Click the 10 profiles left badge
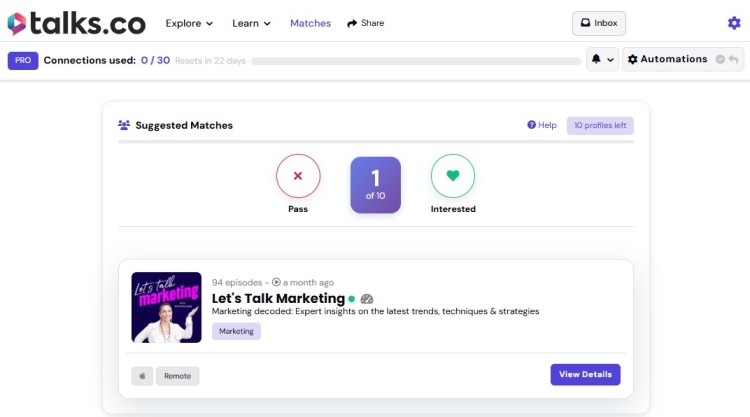750x417 pixels. 600,125
